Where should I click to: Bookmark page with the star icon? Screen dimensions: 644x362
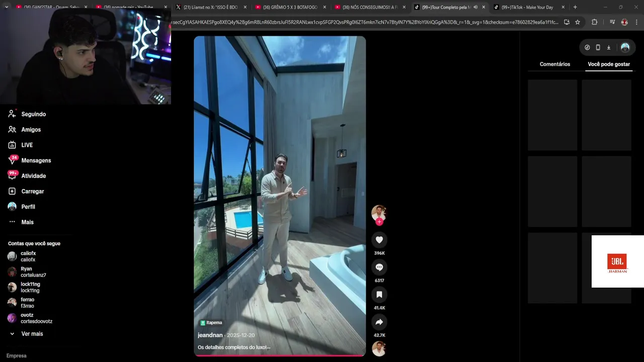tap(578, 22)
